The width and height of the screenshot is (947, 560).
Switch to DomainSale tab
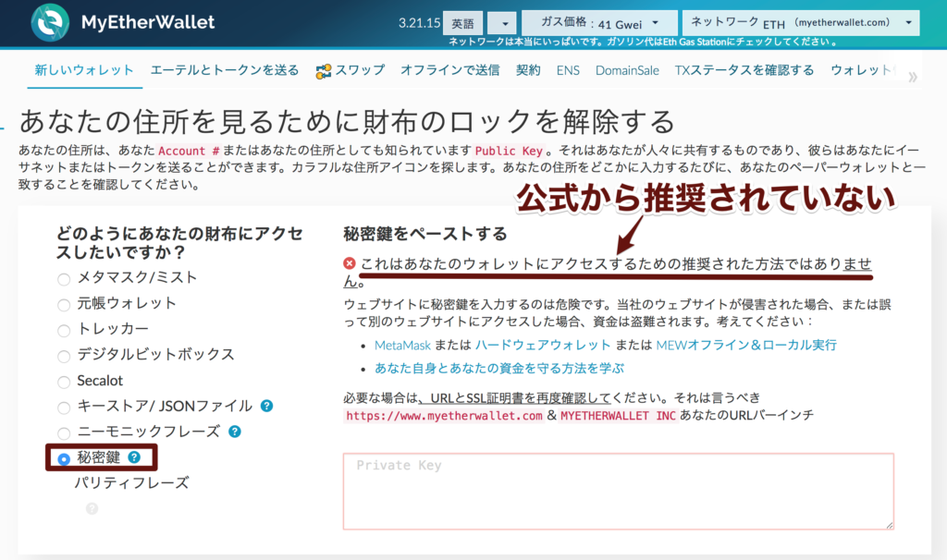627,70
